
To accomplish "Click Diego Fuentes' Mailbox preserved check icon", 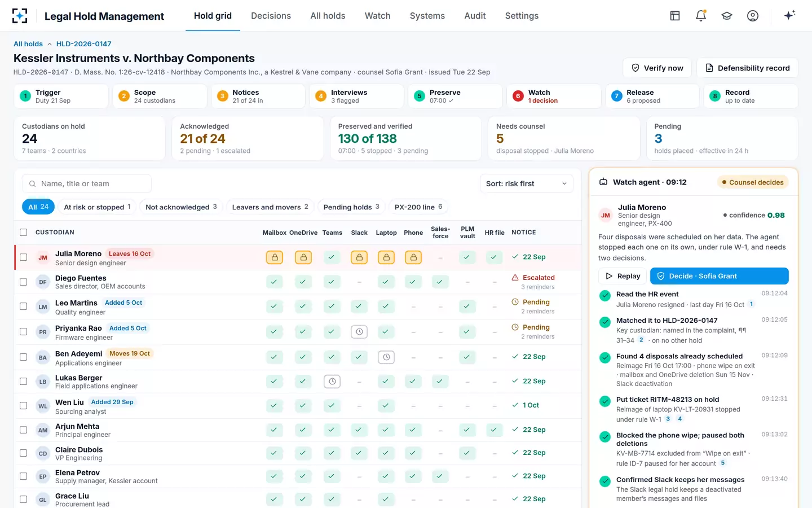I will (x=275, y=282).
